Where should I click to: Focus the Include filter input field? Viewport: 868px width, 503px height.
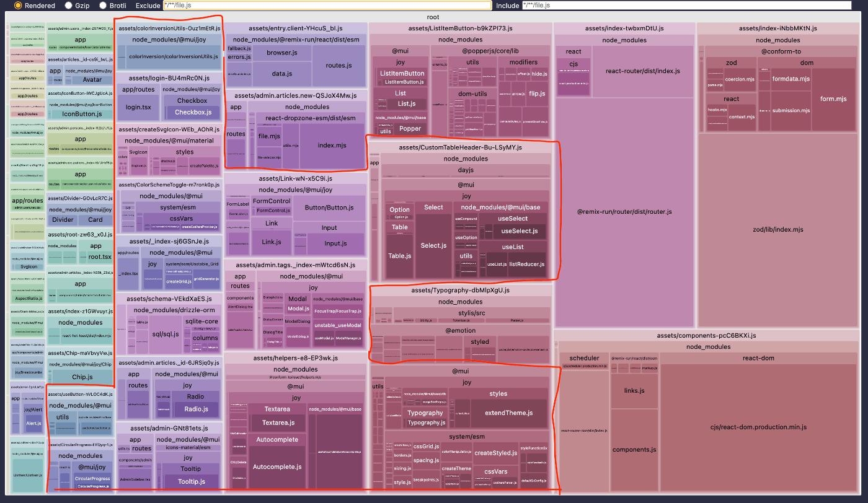686,5
